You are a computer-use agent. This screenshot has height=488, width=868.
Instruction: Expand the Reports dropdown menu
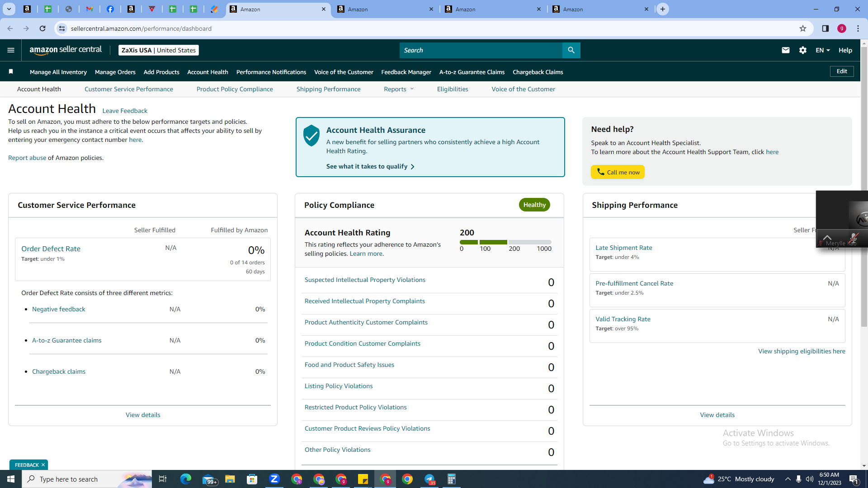[x=399, y=89]
